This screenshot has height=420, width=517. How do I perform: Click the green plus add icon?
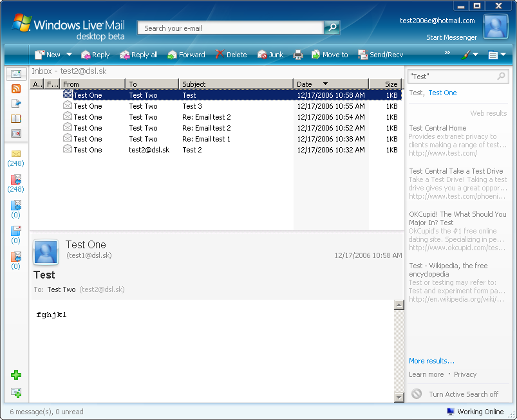point(16,375)
